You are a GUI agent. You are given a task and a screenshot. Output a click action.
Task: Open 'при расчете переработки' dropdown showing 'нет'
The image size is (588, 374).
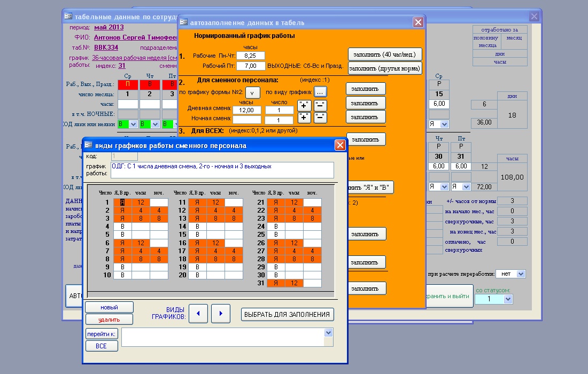(521, 274)
